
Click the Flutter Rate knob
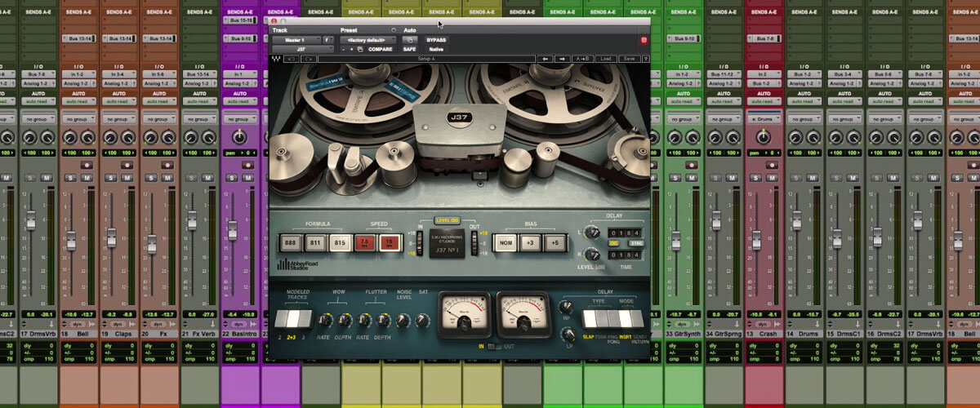pos(364,321)
